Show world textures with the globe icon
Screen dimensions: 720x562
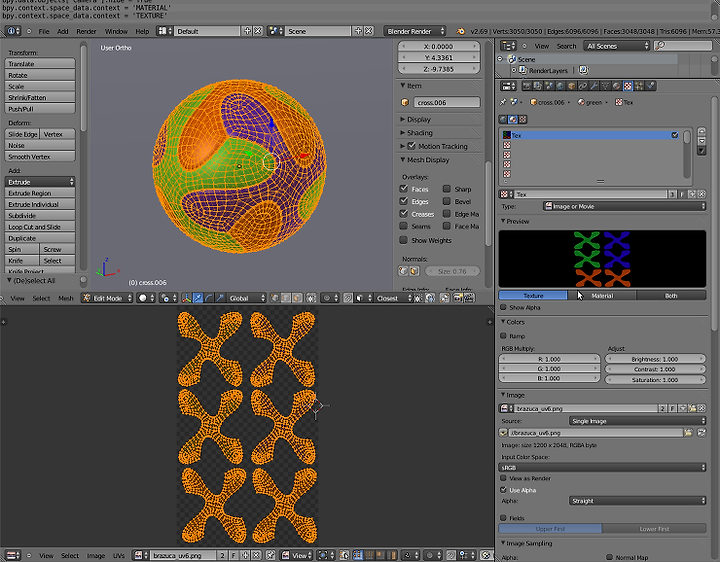click(503, 119)
